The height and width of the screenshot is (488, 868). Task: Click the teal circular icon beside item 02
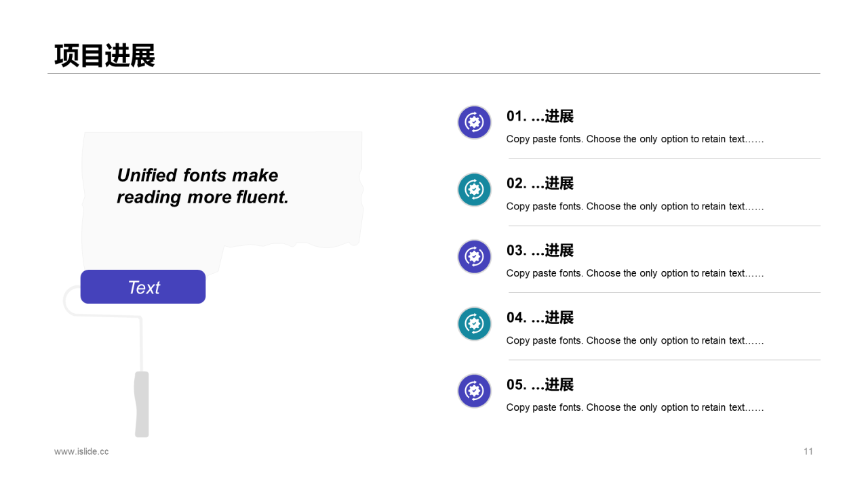[x=475, y=189]
